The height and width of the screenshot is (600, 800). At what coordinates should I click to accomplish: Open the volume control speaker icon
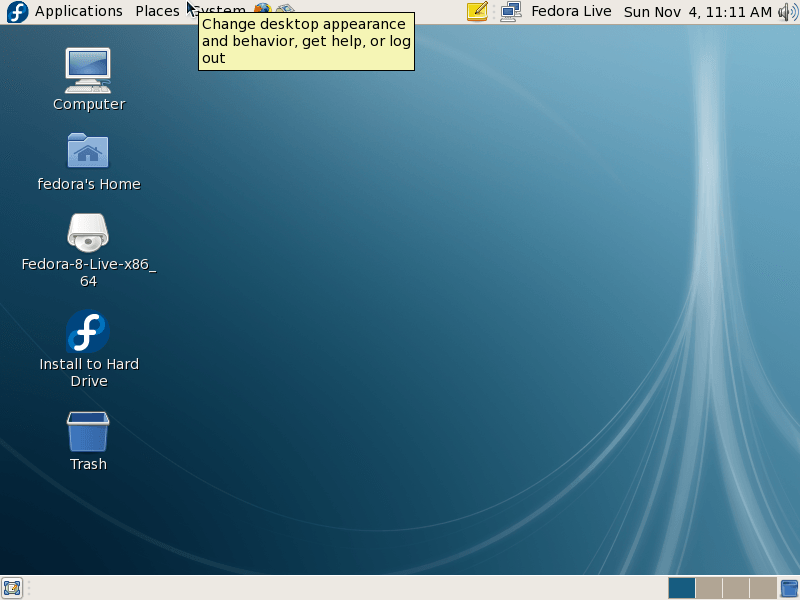(788, 12)
